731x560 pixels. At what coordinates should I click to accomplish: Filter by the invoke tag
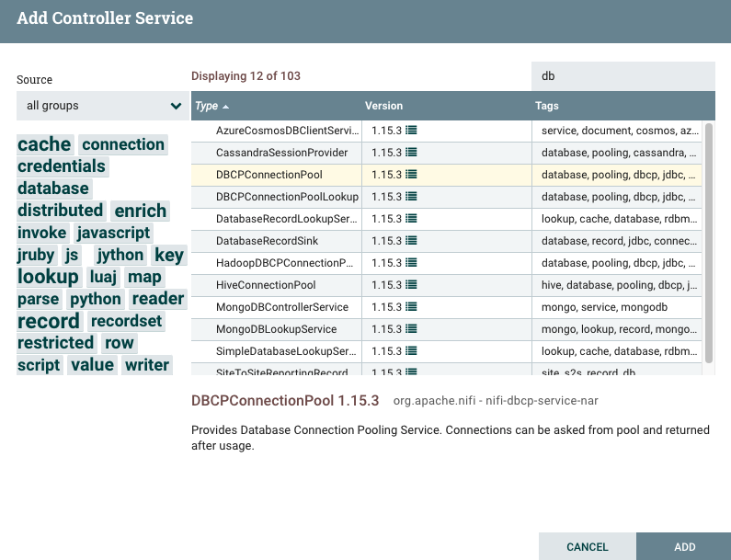(x=42, y=233)
